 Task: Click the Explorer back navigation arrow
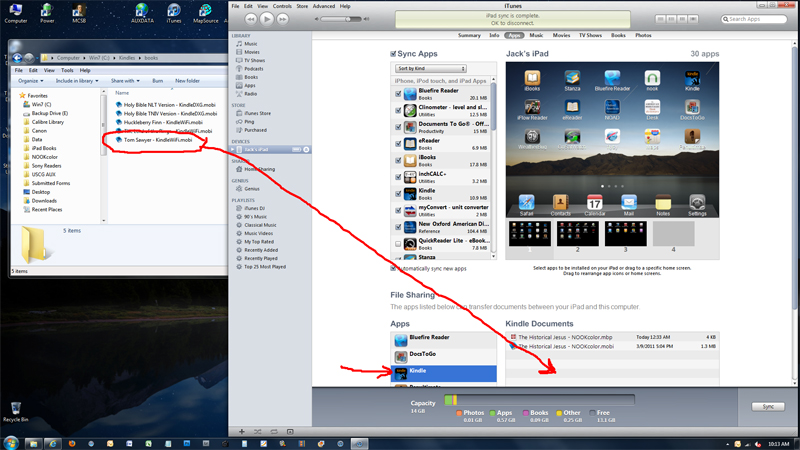pyautogui.click(x=17, y=58)
